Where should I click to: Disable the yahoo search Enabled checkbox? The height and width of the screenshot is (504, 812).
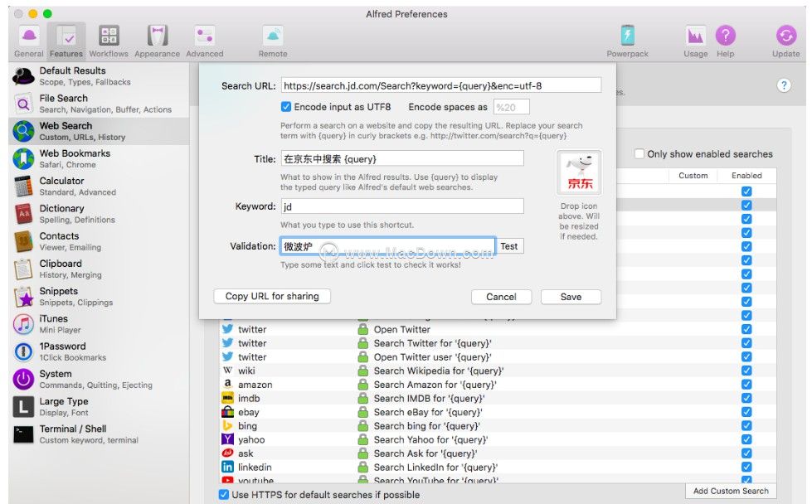point(746,439)
